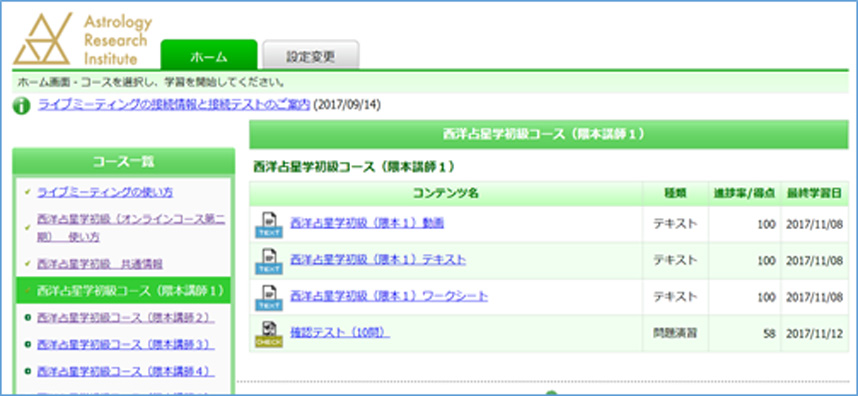858x396 pixels.
Task: Click the 最終学習日 column header
Action: tap(815, 194)
